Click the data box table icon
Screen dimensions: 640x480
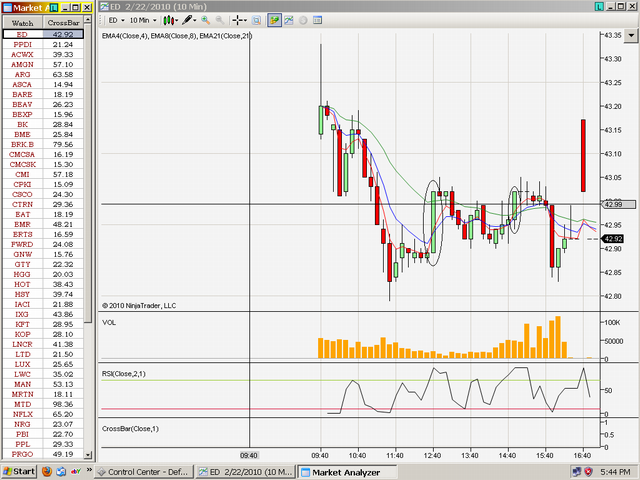318,20
